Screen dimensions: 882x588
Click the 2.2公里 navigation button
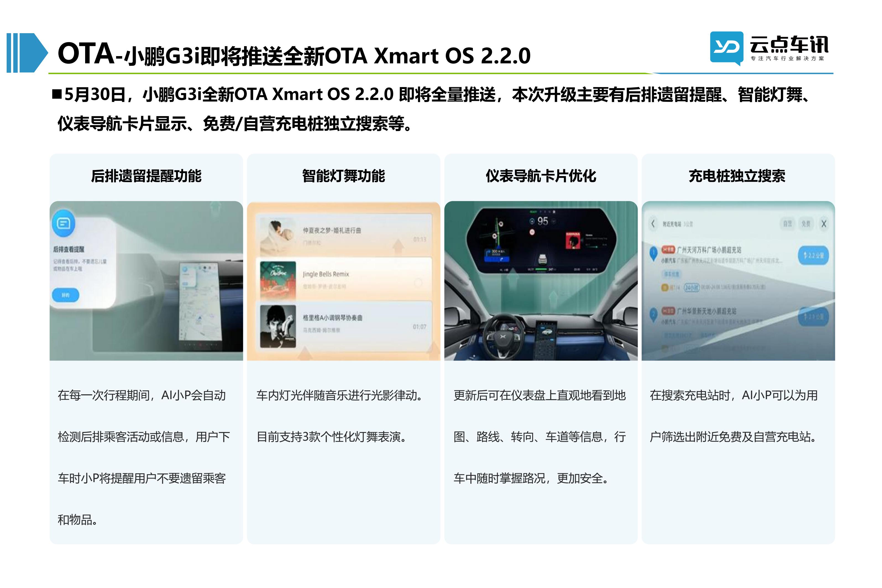(813, 255)
